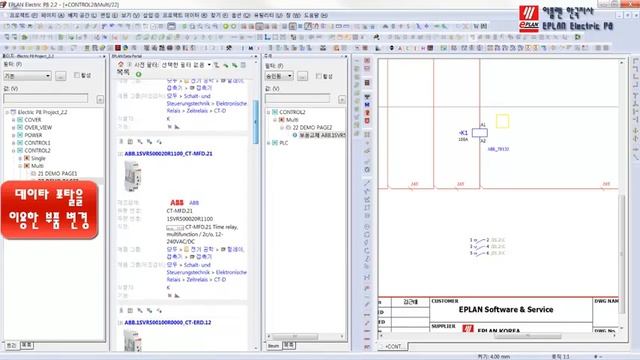Open the 기본 filter dropdown
The width and height of the screenshot is (640, 360).
coord(27,76)
